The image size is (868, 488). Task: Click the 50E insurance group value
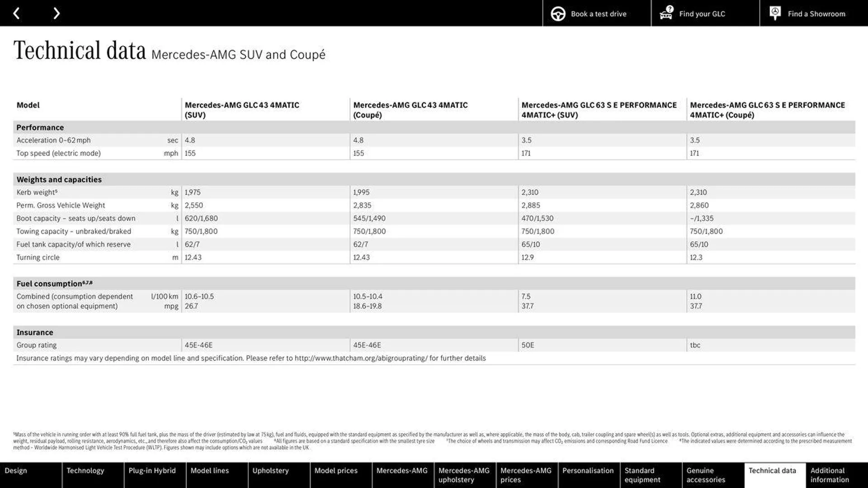tap(528, 345)
